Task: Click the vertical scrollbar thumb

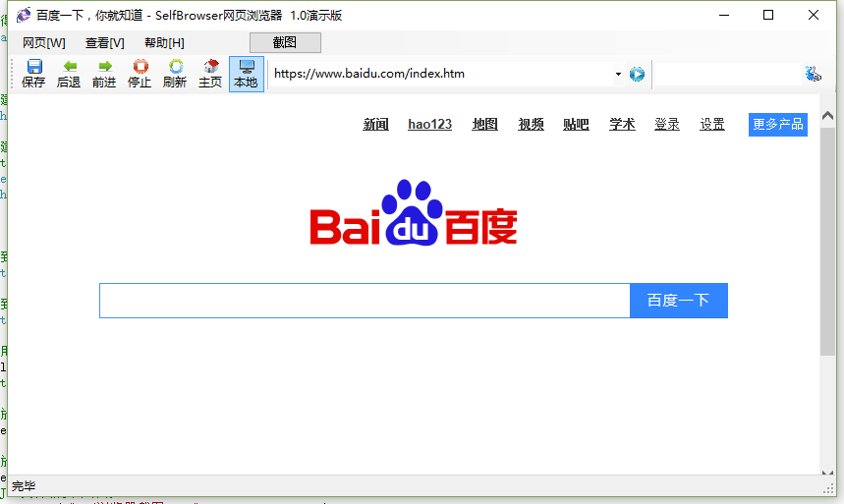Action: [827, 242]
